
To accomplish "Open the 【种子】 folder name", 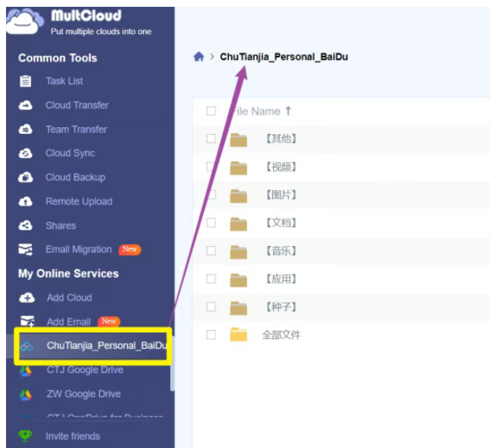I will click(x=281, y=307).
